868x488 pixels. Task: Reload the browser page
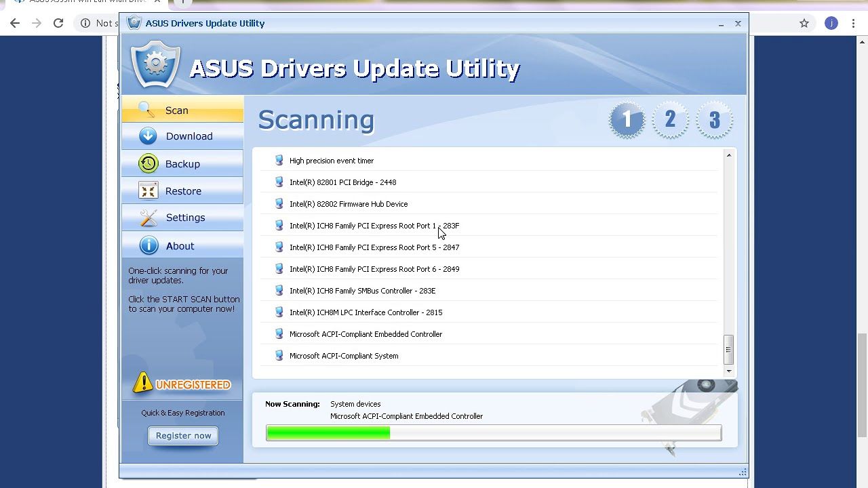[58, 23]
